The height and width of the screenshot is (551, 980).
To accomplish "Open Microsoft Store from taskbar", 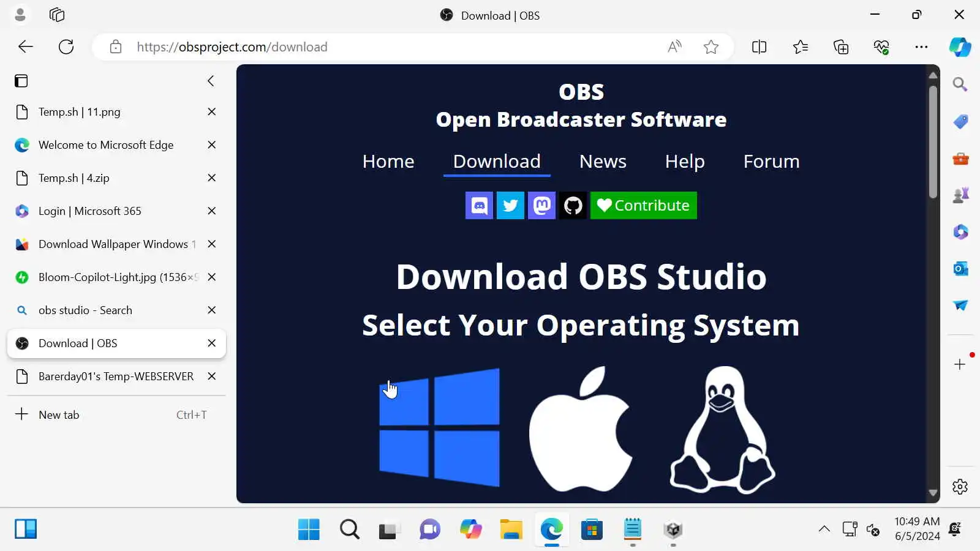I will [592, 530].
